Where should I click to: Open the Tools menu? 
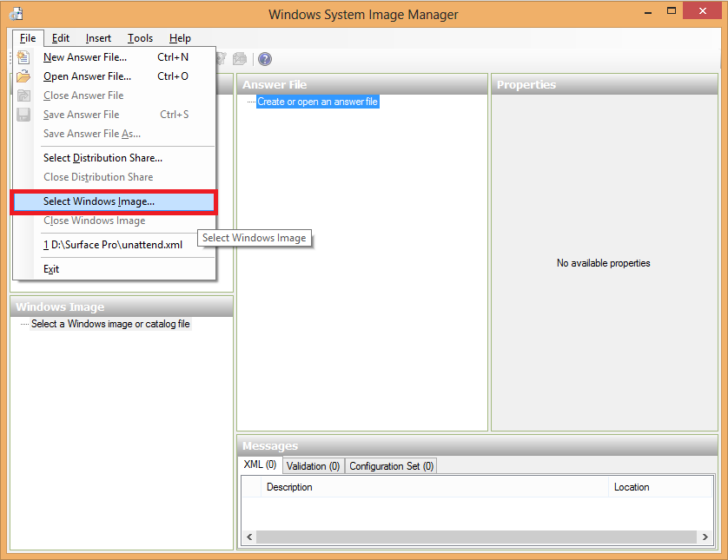point(140,38)
